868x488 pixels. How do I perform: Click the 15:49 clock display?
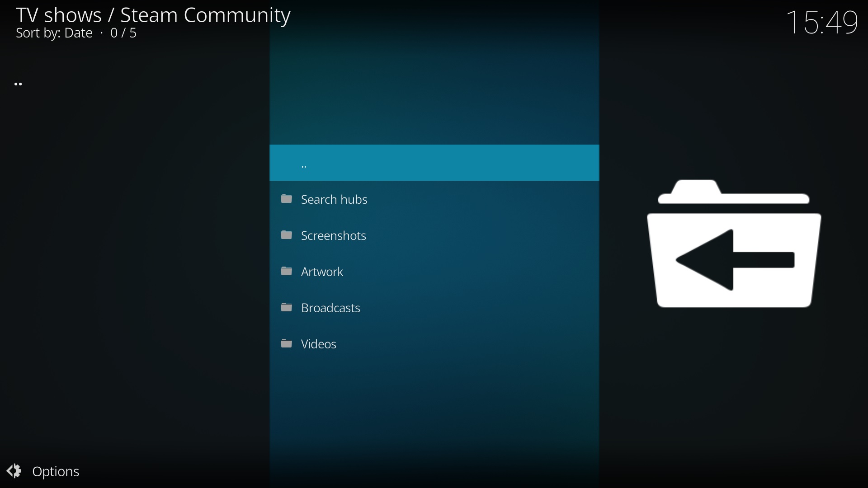(822, 23)
